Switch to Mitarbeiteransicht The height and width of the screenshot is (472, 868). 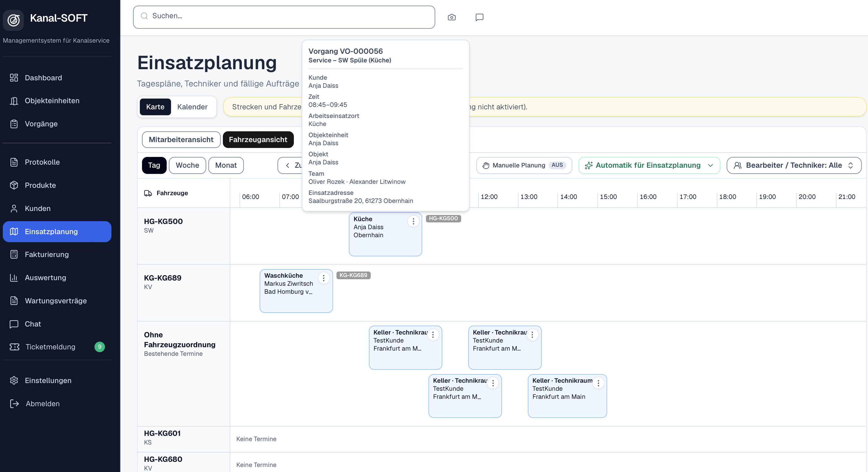coord(181,140)
